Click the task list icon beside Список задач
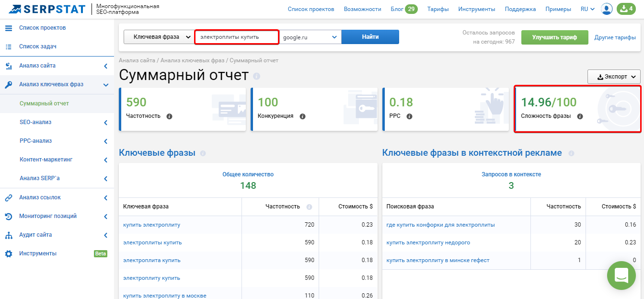The image size is (644, 299). pyautogui.click(x=8, y=47)
